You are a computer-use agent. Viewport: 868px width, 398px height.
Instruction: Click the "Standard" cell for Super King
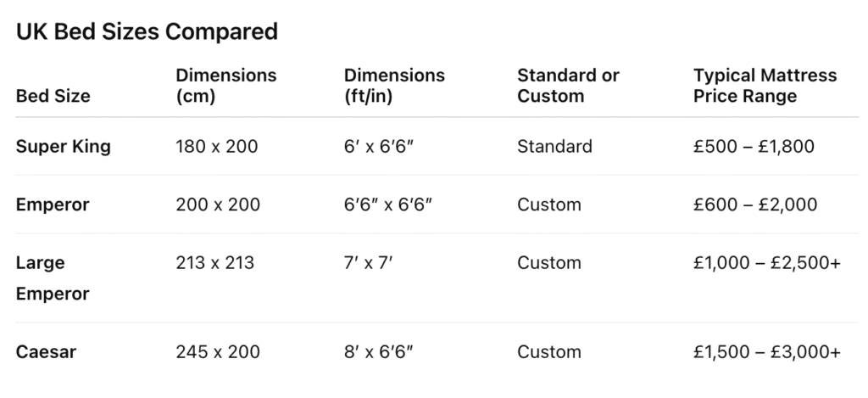(554, 146)
